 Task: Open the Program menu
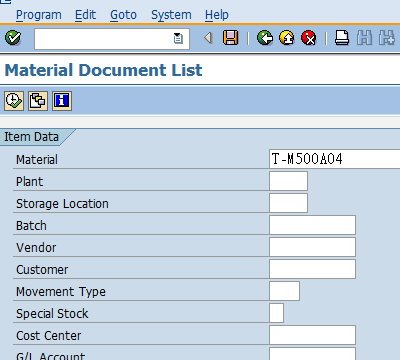(39, 15)
